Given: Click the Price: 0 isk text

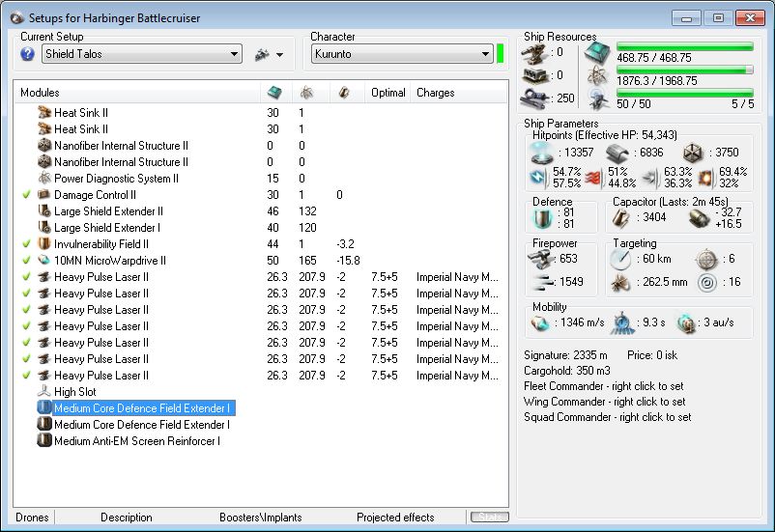Looking at the screenshot, I should tap(652, 355).
